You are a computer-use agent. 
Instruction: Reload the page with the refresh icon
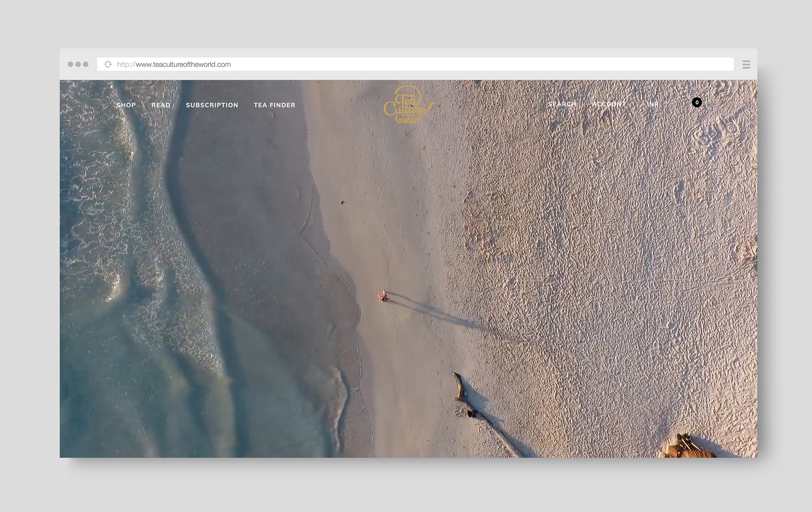coord(108,64)
